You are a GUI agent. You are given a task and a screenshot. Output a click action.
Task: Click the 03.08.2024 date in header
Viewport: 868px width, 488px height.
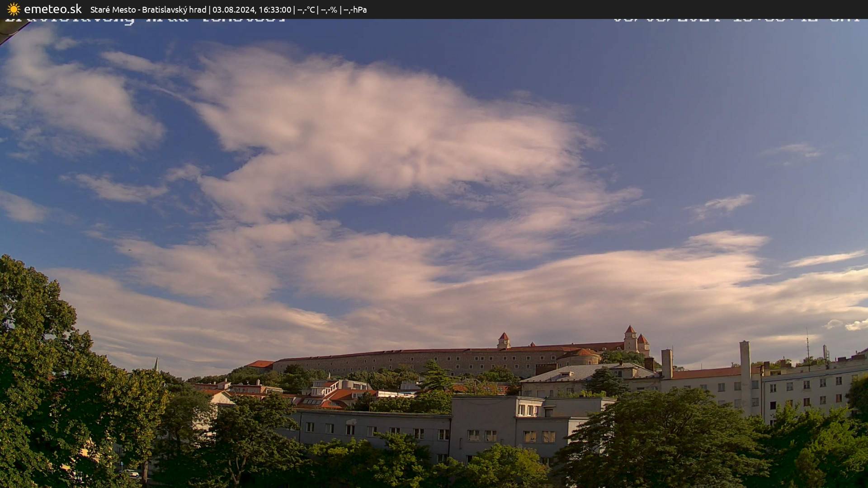(x=233, y=9)
